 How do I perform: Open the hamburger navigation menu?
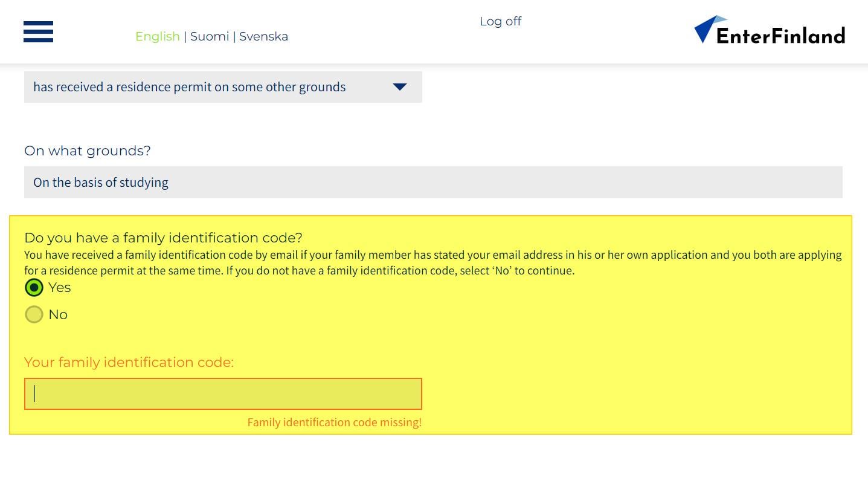[38, 31]
